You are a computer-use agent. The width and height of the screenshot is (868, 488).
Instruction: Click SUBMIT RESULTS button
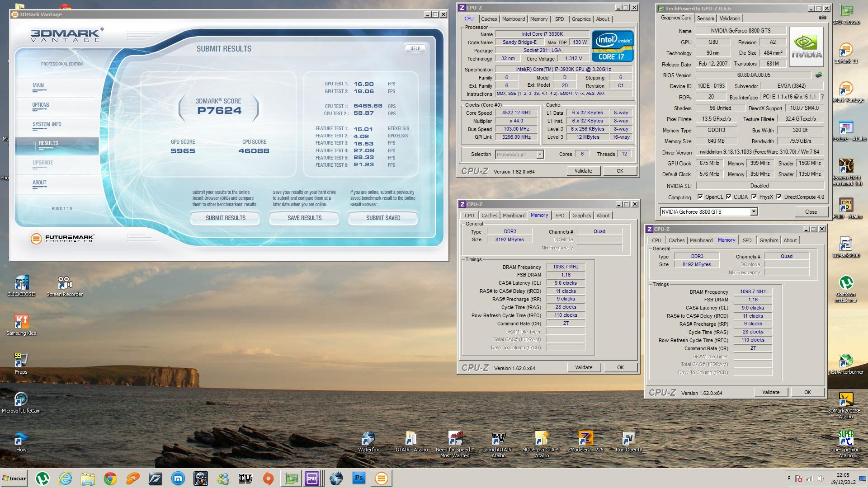pyautogui.click(x=225, y=218)
